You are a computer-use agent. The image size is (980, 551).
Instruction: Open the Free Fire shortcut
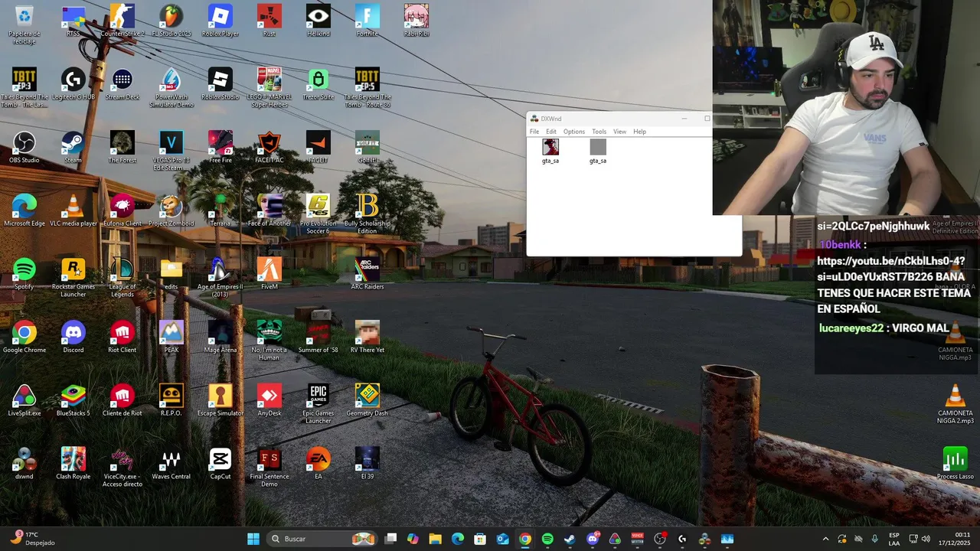tap(220, 147)
